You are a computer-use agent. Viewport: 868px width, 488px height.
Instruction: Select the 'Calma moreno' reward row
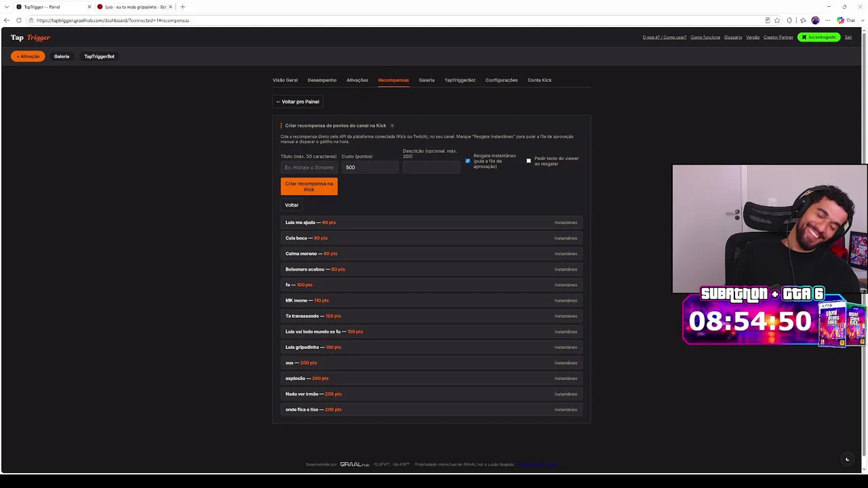point(431,253)
